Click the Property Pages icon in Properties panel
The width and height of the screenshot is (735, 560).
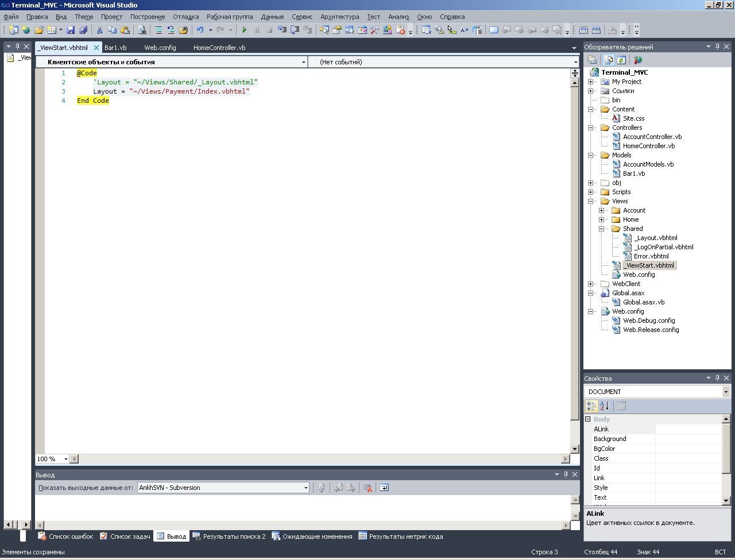[621, 406]
